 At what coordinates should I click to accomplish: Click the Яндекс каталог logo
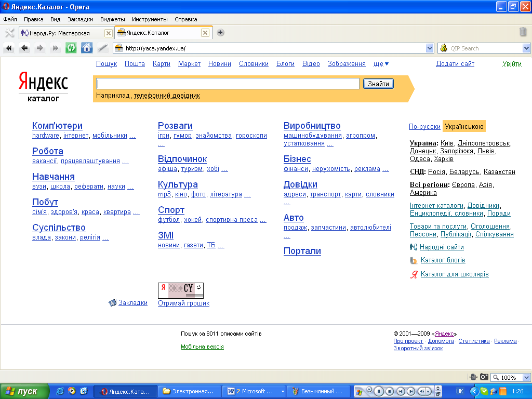click(x=44, y=87)
